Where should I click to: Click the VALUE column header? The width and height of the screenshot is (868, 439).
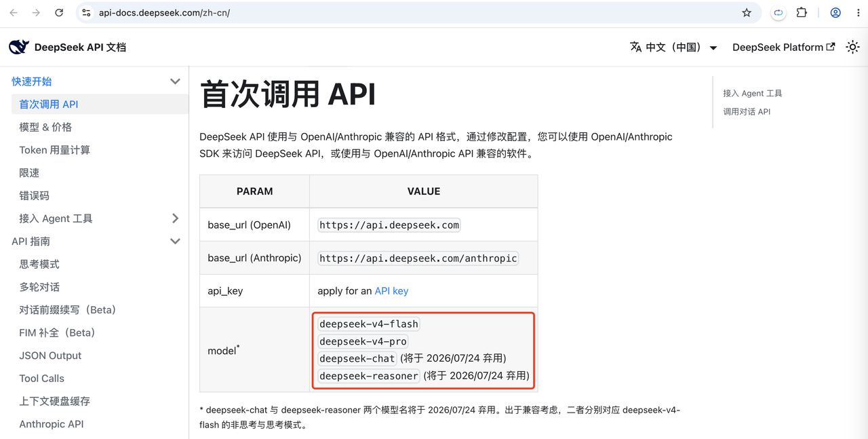pyautogui.click(x=424, y=191)
